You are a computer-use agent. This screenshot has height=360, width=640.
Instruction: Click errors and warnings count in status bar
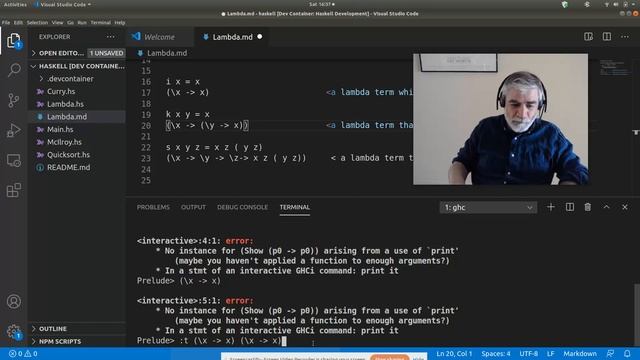23,353
